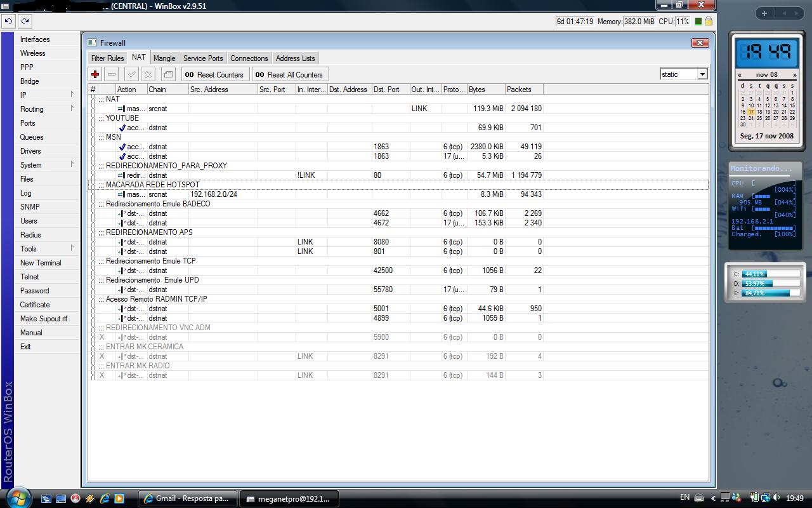Click the Redo arrow in WinBox toolbar
The image size is (812, 508).
coord(25,21)
